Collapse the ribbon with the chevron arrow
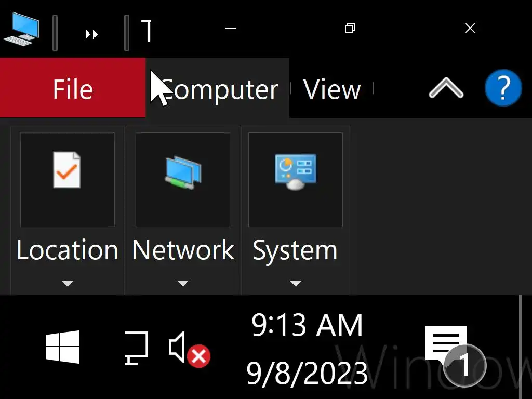Viewport: 532px width, 399px height. pyautogui.click(x=446, y=88)
